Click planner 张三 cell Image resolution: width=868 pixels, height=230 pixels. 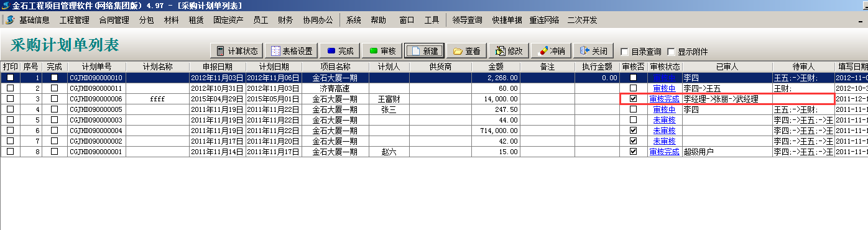[389, 109]
